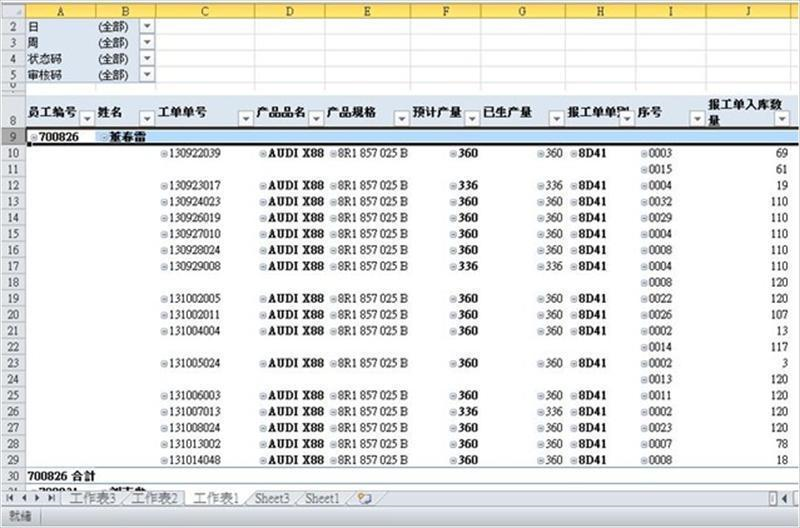800x528 pixels.
Task: Click the (全部) value beside 状态码
Action: click(113, 59)
